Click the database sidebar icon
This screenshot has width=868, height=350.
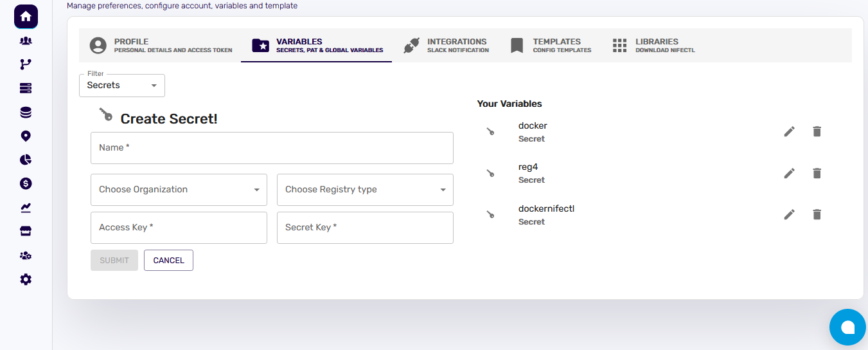26,113
